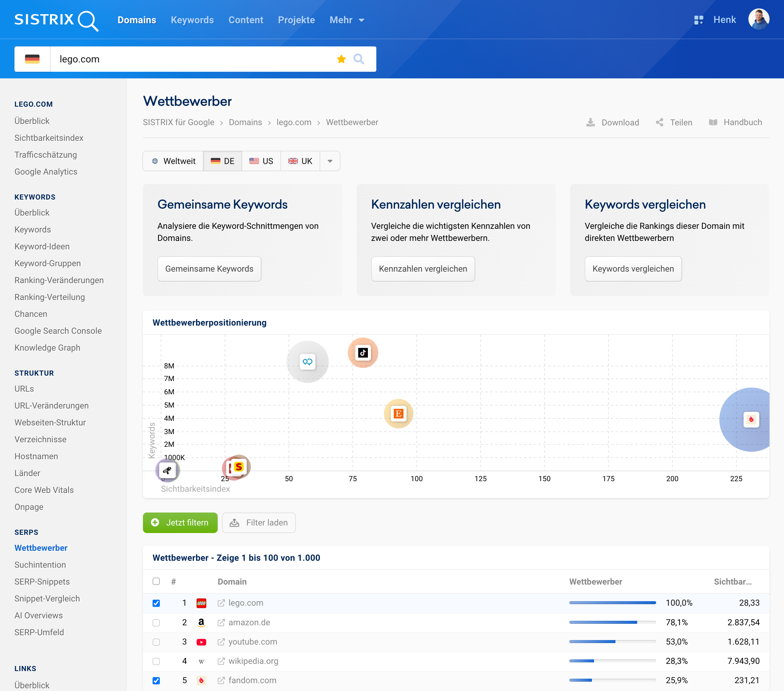The width and height of the screenshot is (784, 691).
Task: Open the Mehr dropdown in the top navigation
Action: pos(346,20)
